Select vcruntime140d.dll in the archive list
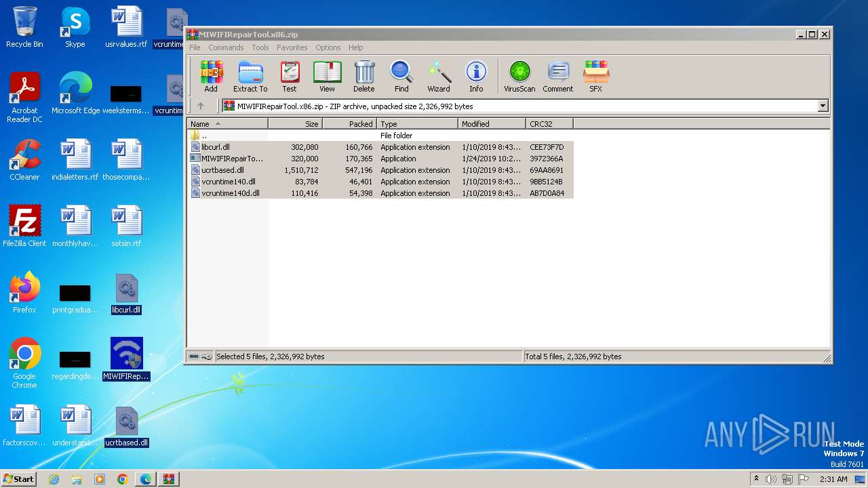This screenshot has width=868, height=488. tap(380, 193)
